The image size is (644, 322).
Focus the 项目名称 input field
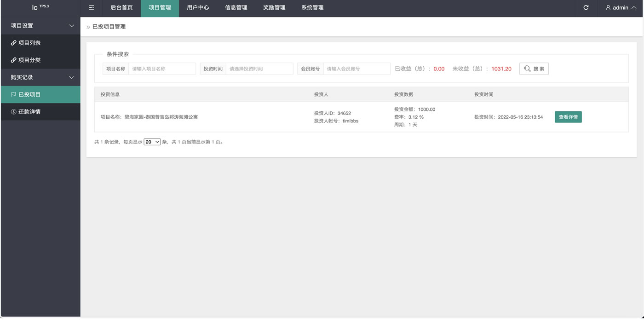click(x=162, y=69)
